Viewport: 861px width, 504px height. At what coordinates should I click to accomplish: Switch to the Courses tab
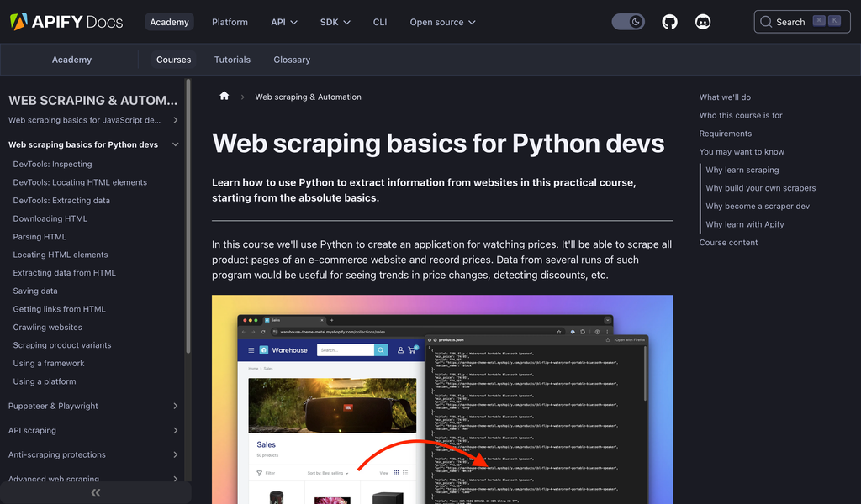click(x=173, y=60)
